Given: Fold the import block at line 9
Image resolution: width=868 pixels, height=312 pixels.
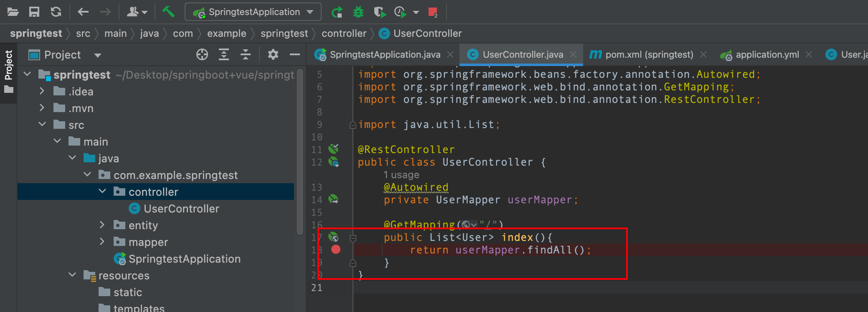Looking at the screenshot, I should point(353,125).
